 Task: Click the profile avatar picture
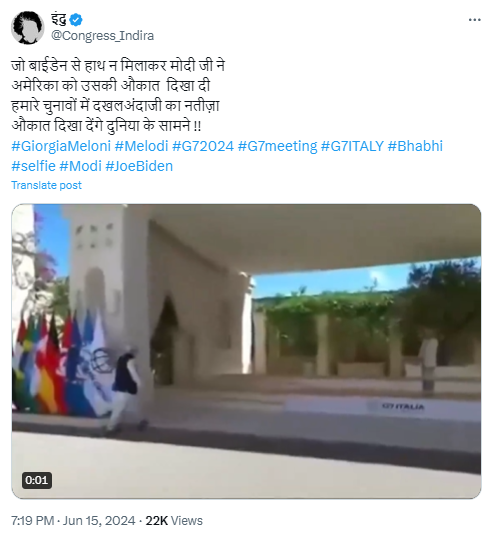(x=27, y=28)
